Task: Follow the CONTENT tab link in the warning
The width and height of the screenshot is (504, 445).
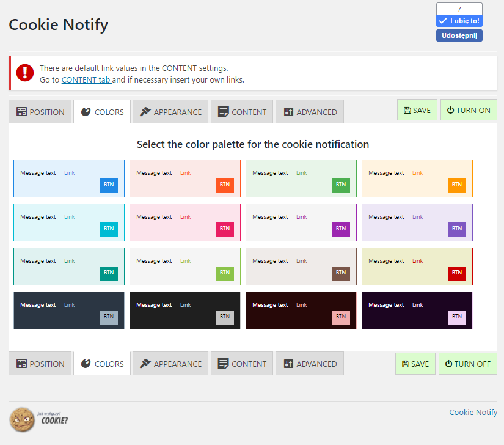Action: (86, 79)
